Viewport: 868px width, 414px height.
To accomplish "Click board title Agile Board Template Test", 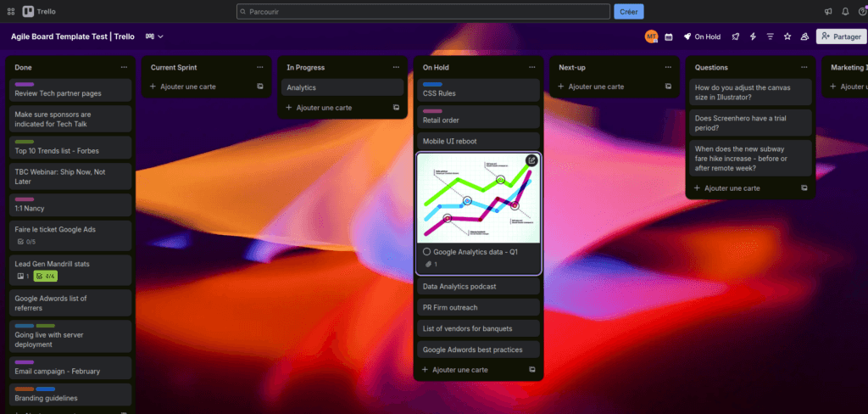I will point(73,36).
